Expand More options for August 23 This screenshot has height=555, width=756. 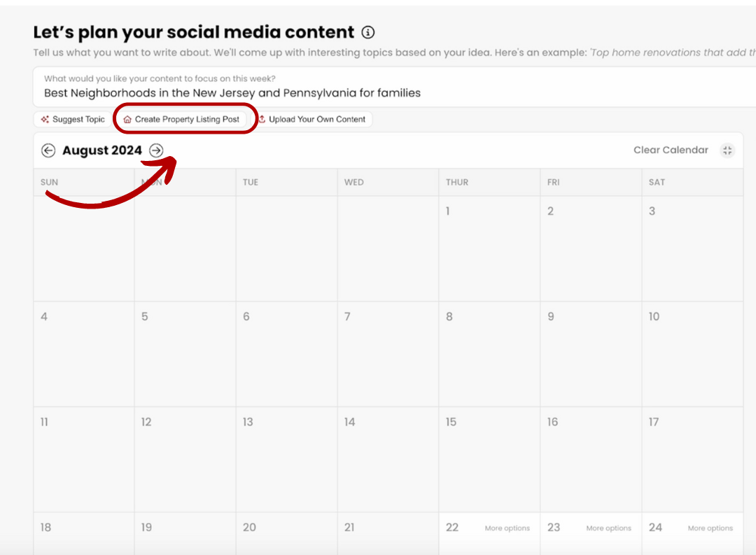click(x=608, y=528)
